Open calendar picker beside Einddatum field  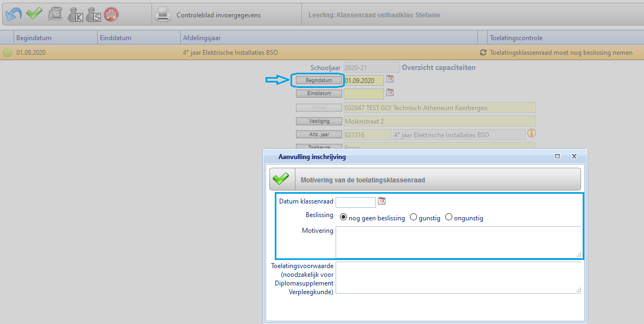click(390, 93)
